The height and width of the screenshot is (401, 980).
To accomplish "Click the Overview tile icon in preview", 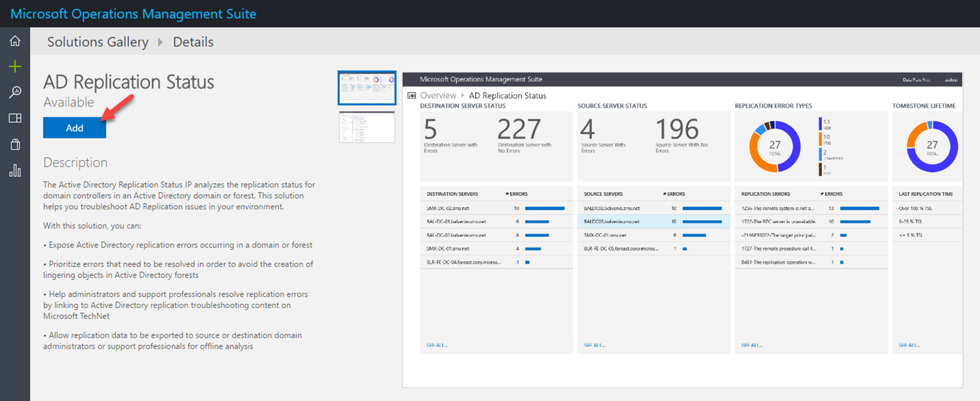I will coord(412,95).
